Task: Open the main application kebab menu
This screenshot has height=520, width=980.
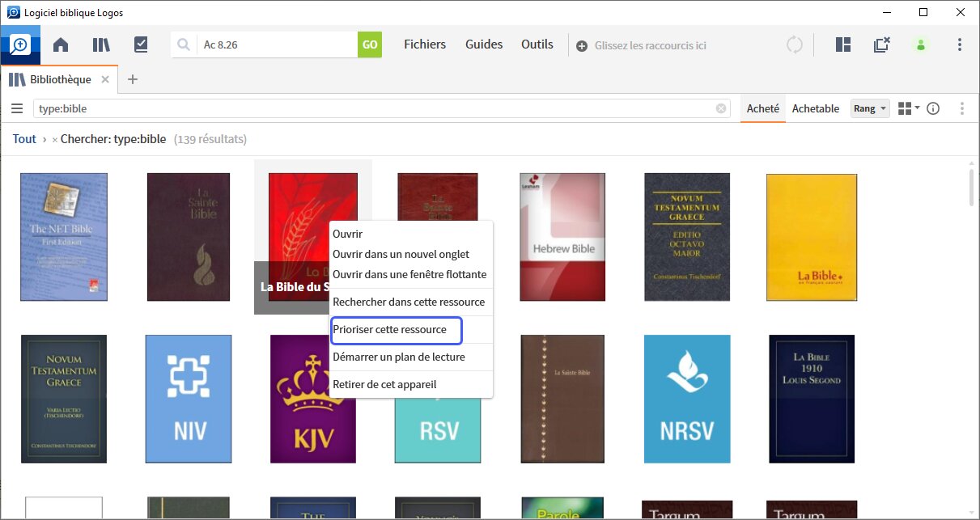Action: pos(960,45)
